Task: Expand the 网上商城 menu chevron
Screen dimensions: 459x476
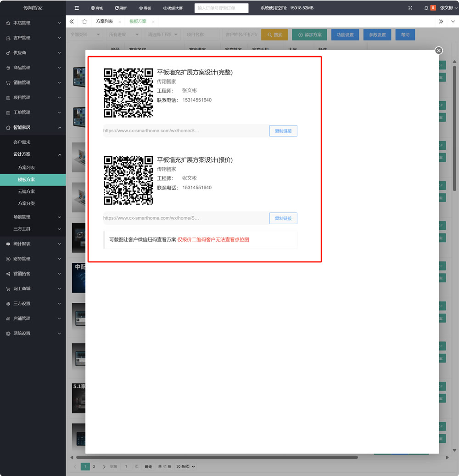Action: click(x=59, y=289)
